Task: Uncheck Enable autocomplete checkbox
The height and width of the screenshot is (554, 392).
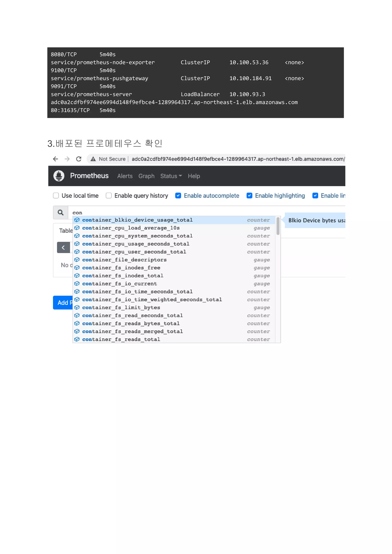Action: point(178,195)
